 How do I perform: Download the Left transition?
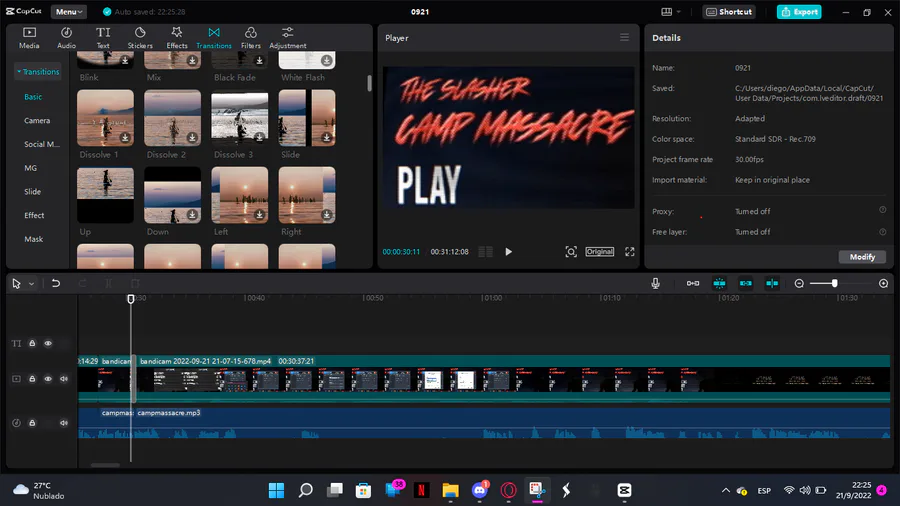pyautogui.click(x=259, y=215)
